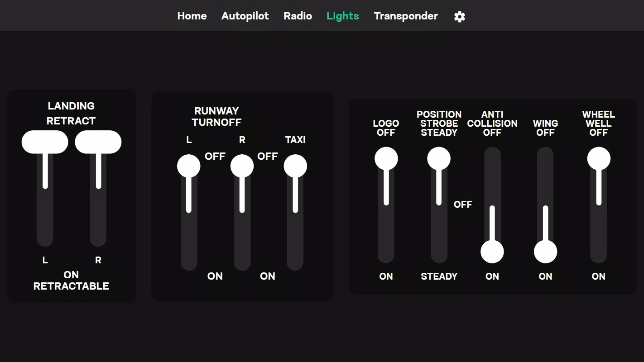Screen dimensions: 644x362
Task: Click the active Lights tab
Action: pyautogui.click(x=343, y=16)
